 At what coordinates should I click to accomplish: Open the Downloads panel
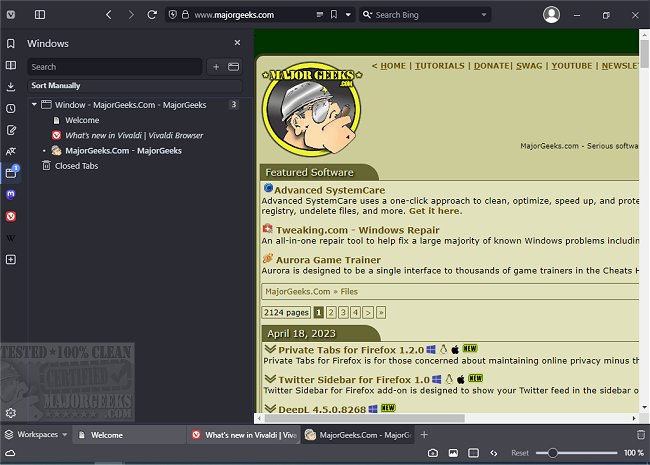pyautogui.click(x=10, y=65)
